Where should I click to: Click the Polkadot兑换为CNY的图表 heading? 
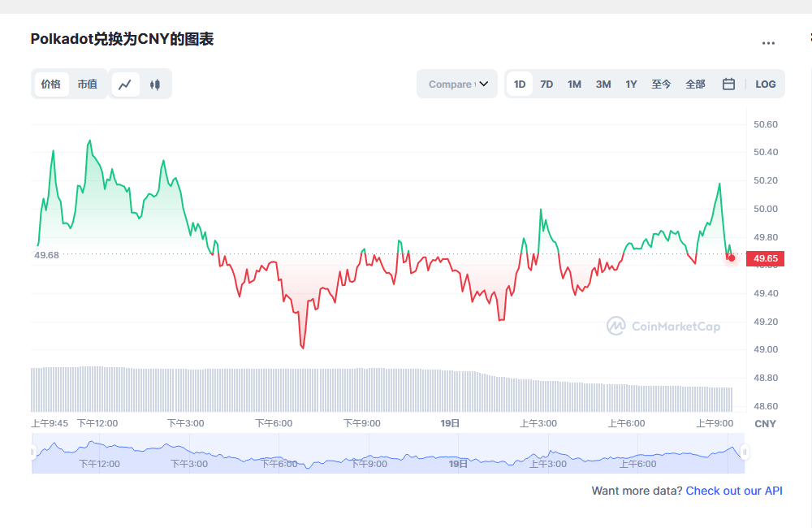[x=123, y=39]
